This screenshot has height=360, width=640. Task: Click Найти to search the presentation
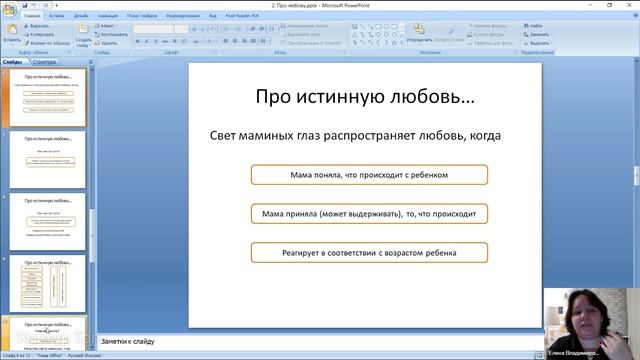pos(533,26)
